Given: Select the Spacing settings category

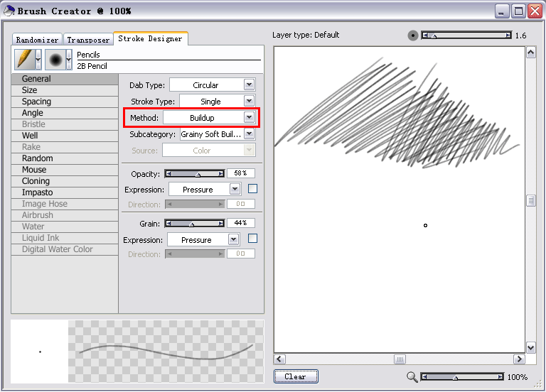Looking at the screenshot, I should 36,102.
